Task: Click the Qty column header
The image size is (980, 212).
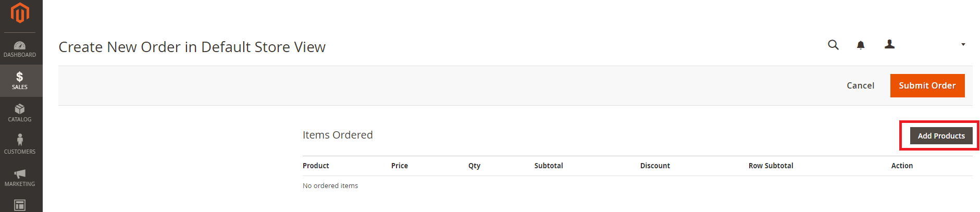Action: pyautogui.click(x=474, y=166)
